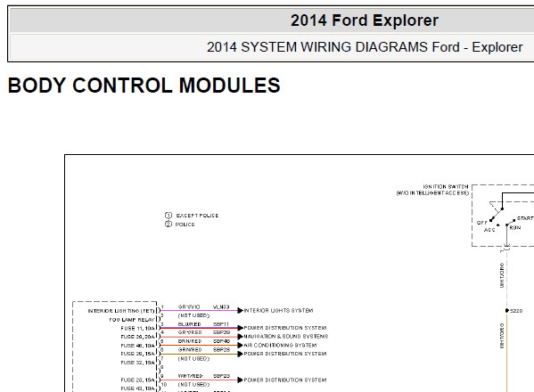Screen dimensions: 534x392
Task: Click the 'S220' splice label
Action: pos(516,311)
